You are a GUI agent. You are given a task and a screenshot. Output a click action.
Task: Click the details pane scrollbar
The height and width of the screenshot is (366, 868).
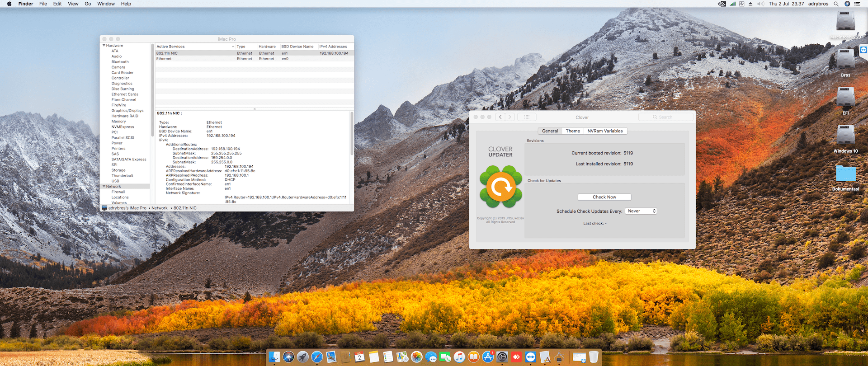[x=352, y=134]
